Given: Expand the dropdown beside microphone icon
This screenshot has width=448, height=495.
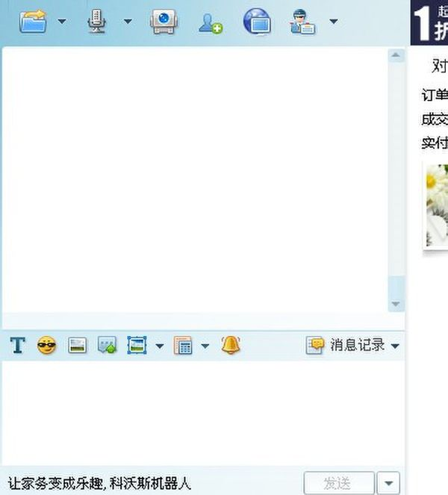Looking at the screenshot, I should point(127,22).
